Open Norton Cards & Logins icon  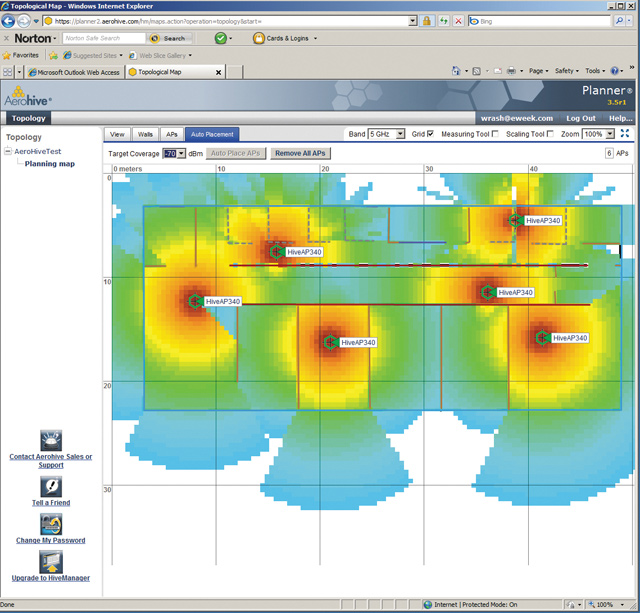258,38
